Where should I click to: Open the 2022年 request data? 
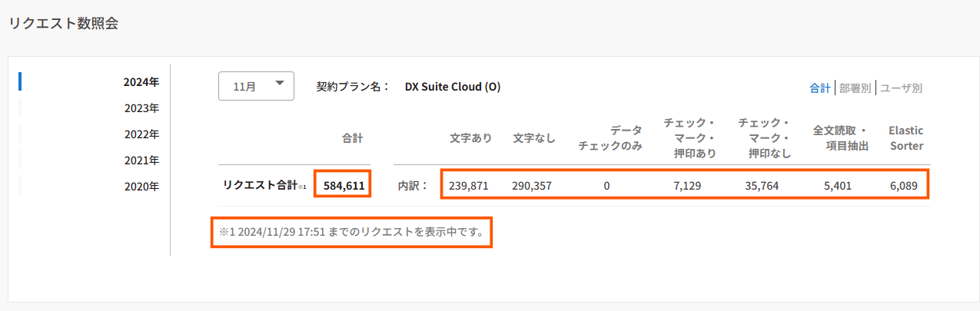pyautogui.click(x=141, y=134)
